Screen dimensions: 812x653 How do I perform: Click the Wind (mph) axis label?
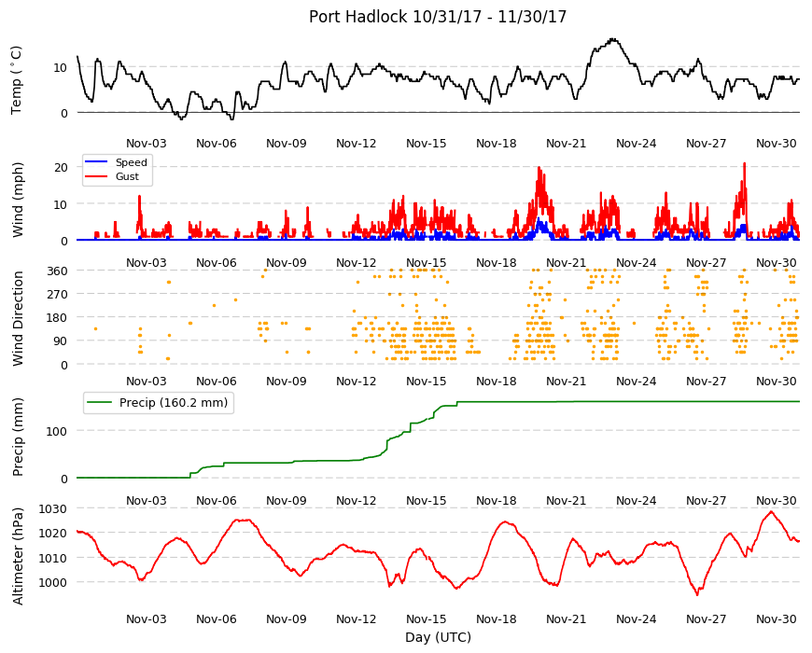point(18,200)
